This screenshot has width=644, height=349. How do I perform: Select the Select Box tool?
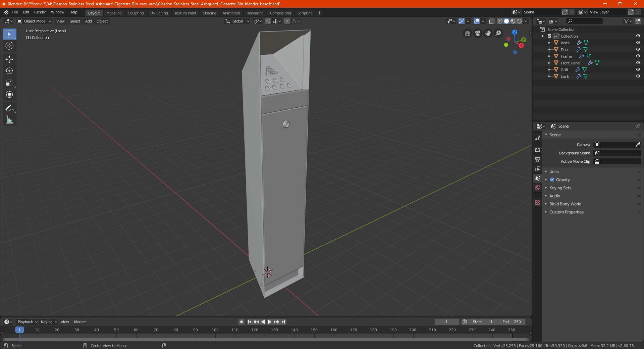(x=9, y=34)
